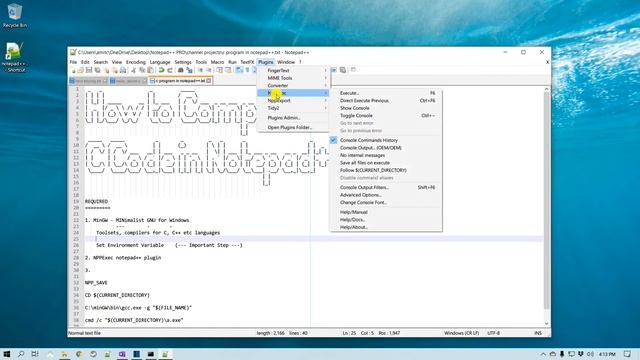Click the Paste toolbar icon
The image size is (640, 360).
tap(150, 70)
